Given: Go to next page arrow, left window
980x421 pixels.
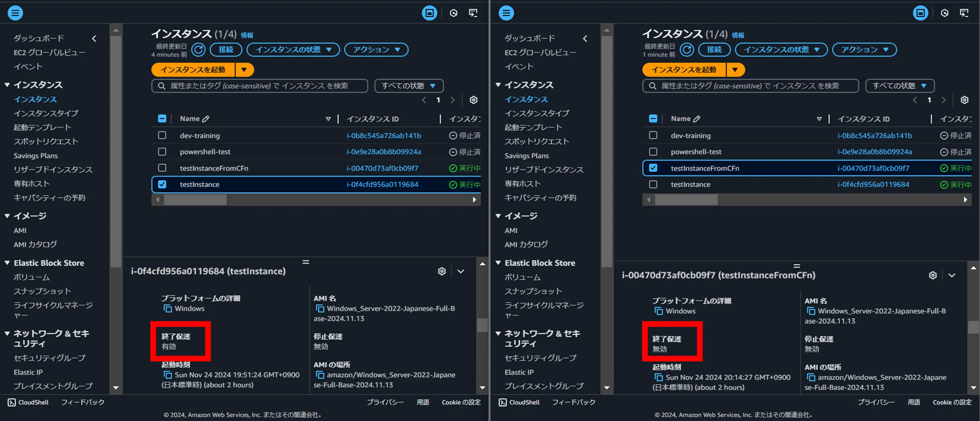Looking at the screenshot, I should coord(452,100).
